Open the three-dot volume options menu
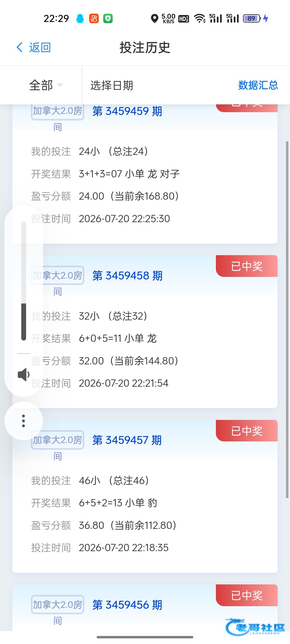Viewport: 290px width, 644px height. (24, 421)
